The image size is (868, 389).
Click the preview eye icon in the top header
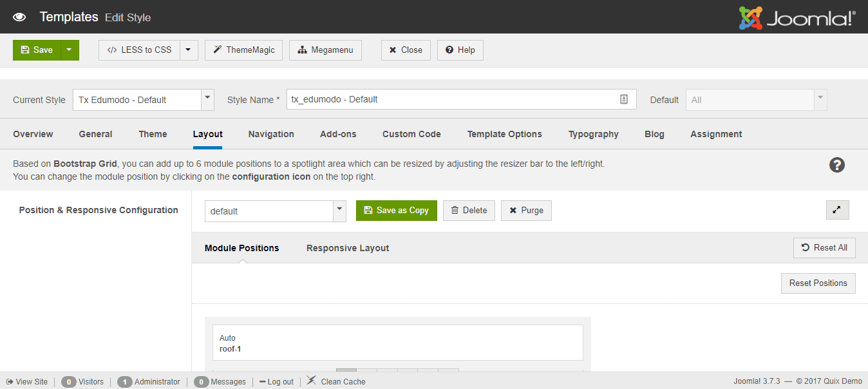[20, 17]
